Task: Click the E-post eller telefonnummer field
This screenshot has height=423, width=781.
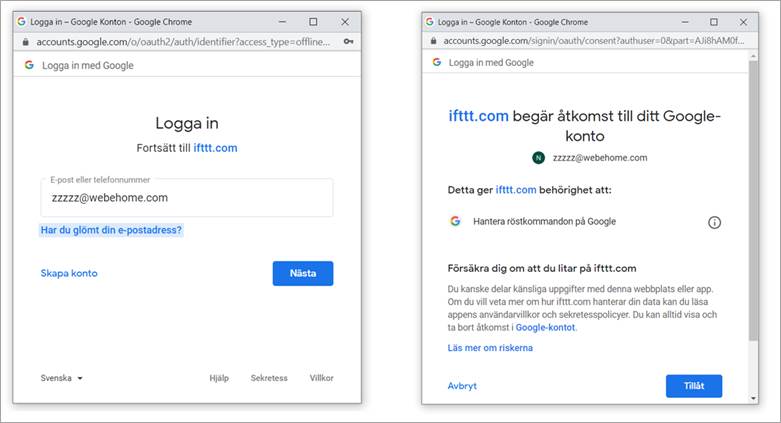Action: pos(187,198)
